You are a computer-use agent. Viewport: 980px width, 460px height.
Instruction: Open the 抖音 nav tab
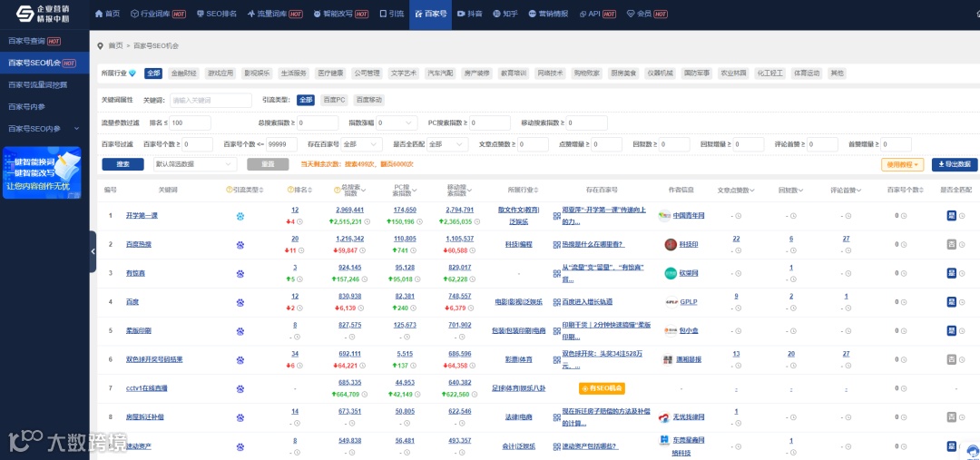coord(469,14)
